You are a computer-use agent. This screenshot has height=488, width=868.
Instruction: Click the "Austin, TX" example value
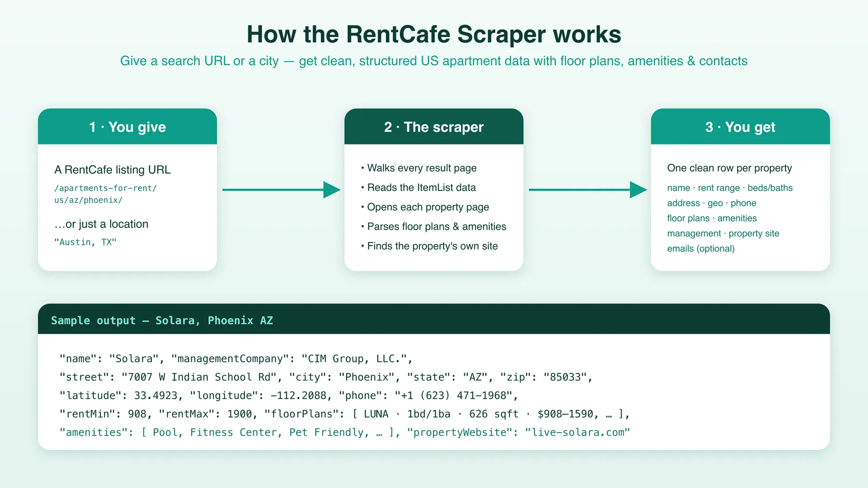85,242
